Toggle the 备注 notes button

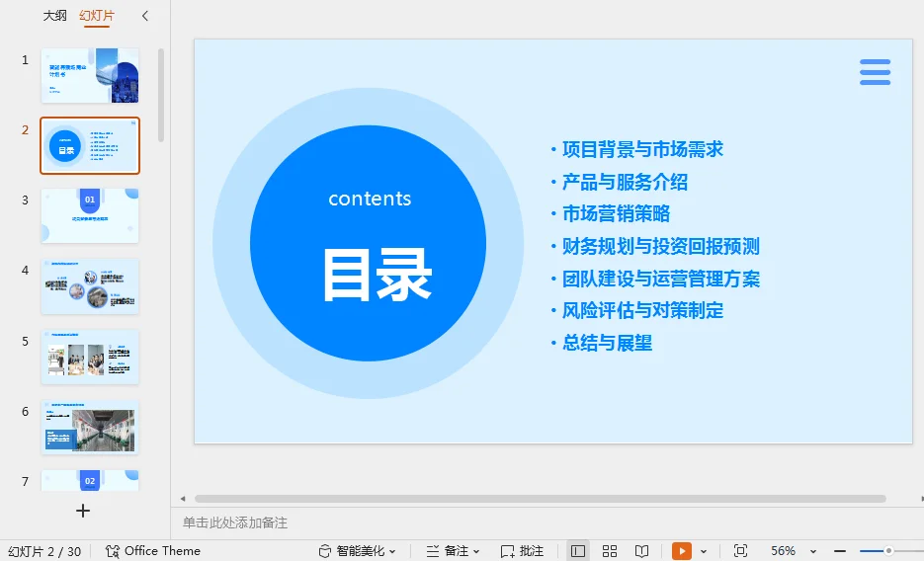[x=448, y=551]
